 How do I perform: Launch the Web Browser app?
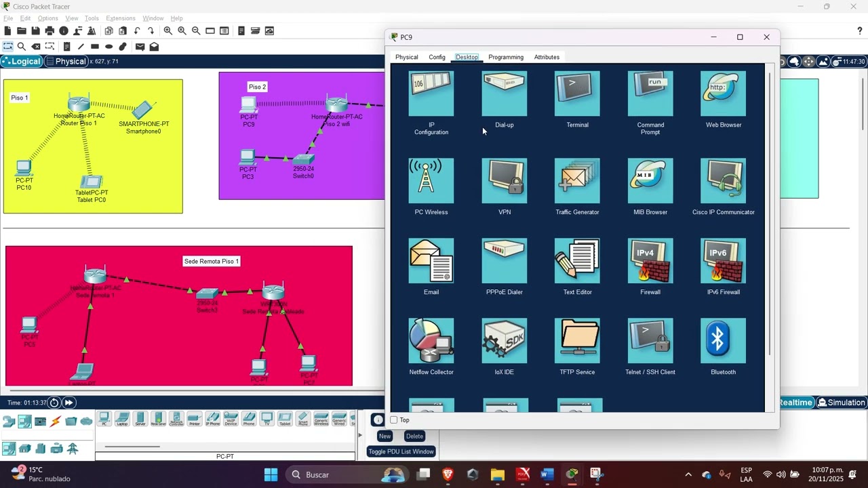coord(724,94)
